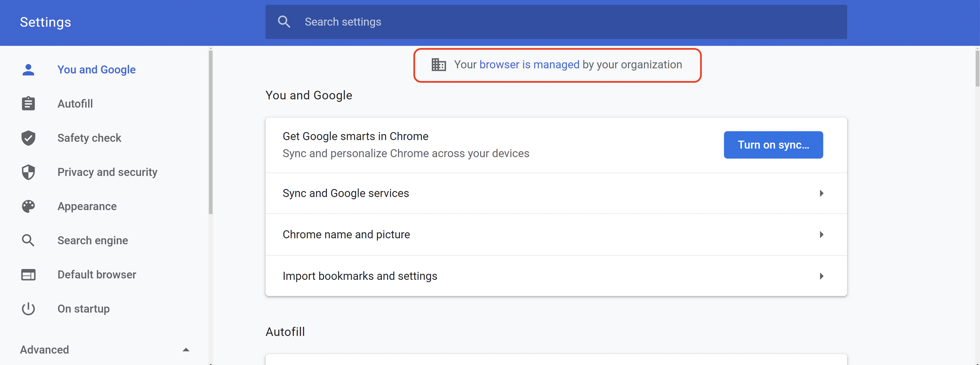
Task: Click Import bookmarks and settings row
Action: 556,276
